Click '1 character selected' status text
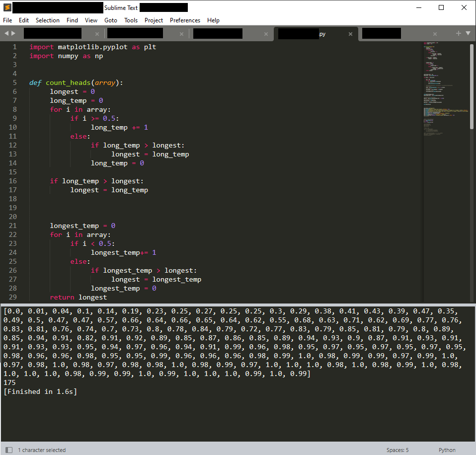This screenshot has width=476, height=455. coord(42,450)
